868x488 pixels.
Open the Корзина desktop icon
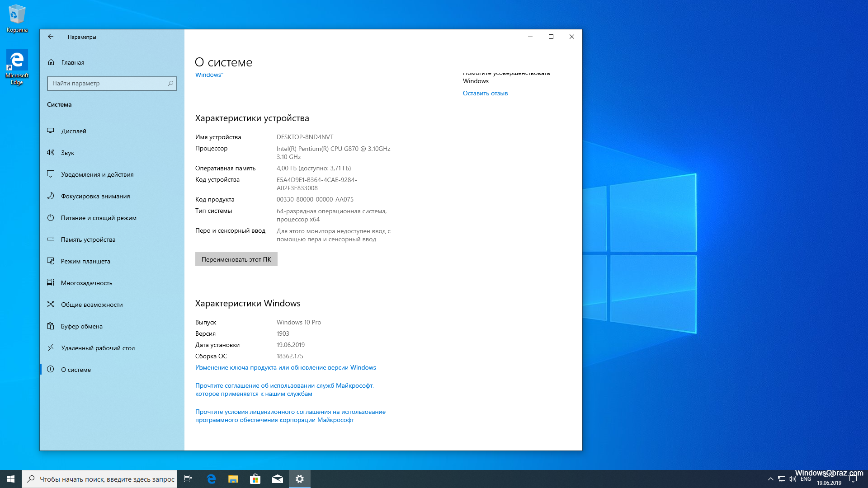point(17,19)
